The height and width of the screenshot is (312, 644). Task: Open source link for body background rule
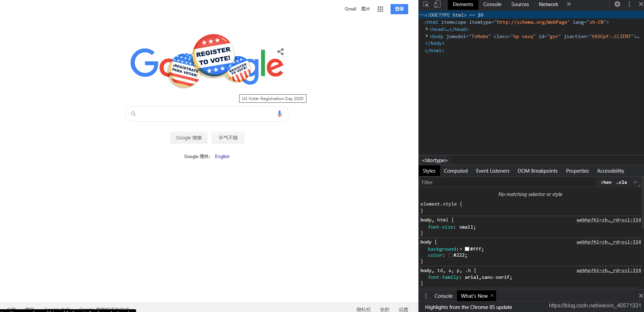609,242
